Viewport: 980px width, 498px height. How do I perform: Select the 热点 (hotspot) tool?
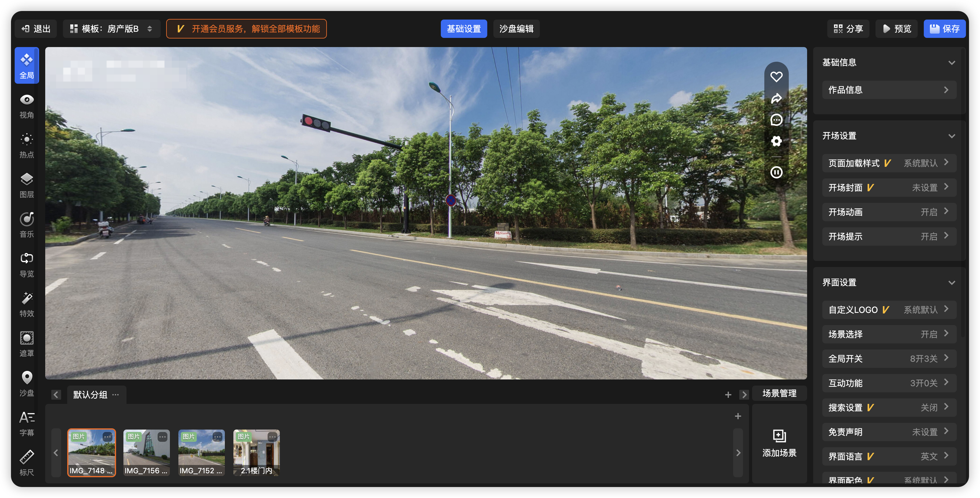[27, 145]
